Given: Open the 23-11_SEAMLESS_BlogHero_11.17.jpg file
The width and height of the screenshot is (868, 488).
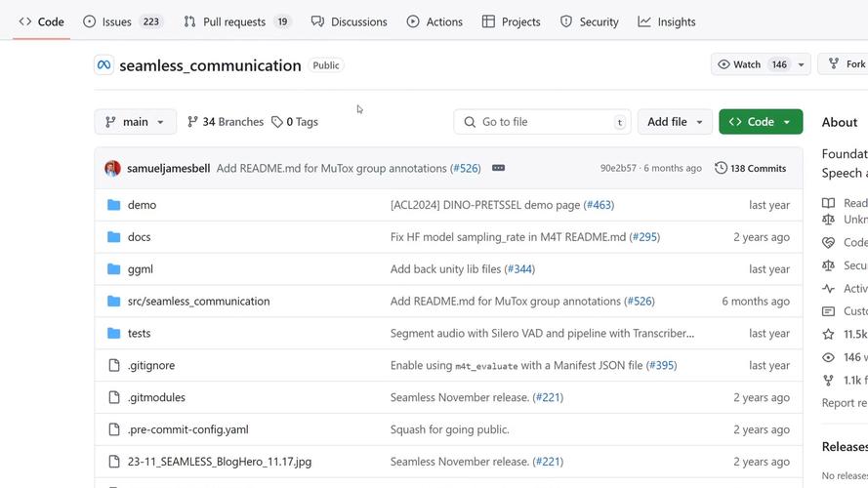Looking at the screenshot, I should pos(220,462).
